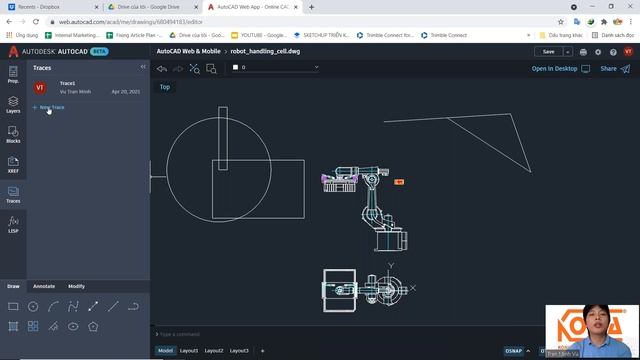Screen dimensions: 640x360
Task: Open the Properties panel in sidebar
Action: 13,75
